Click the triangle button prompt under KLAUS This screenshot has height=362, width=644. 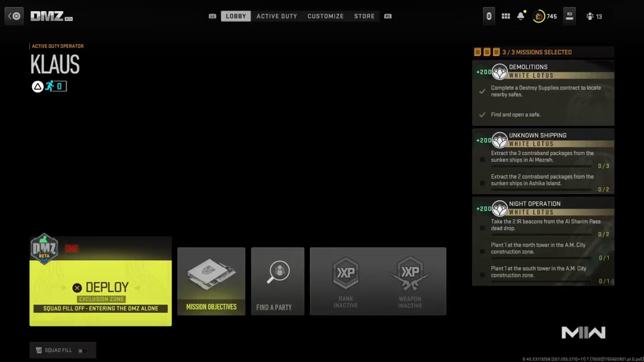click(x=38, y=86)
